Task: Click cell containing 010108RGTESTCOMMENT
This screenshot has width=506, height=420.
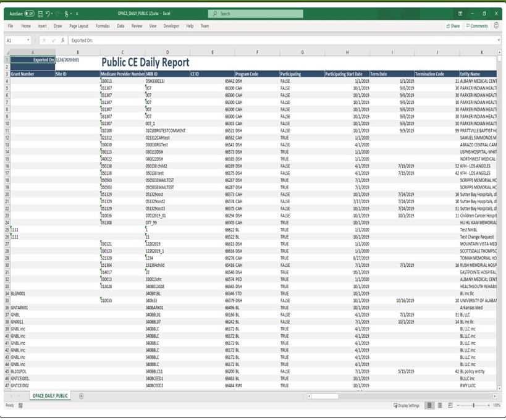Action: click(167, 131)
